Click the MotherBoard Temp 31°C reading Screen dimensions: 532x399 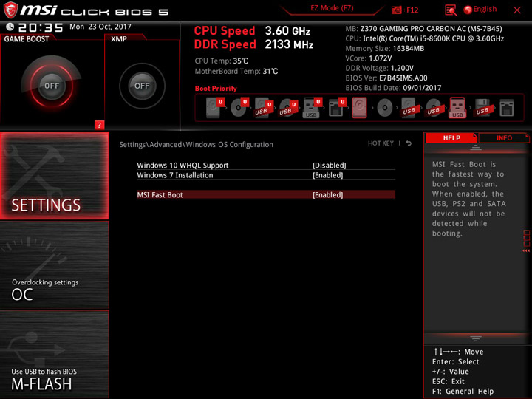pyautogui.click(x=236, y=71)
